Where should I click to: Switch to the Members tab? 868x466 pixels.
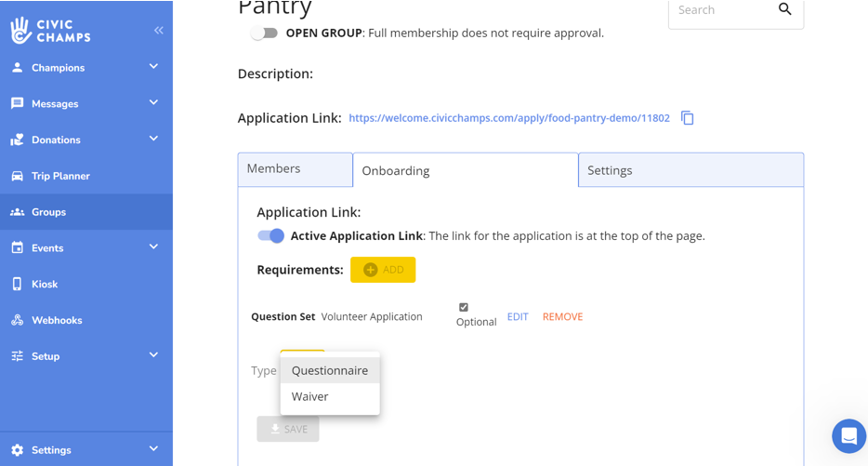(x=295, y=169)
